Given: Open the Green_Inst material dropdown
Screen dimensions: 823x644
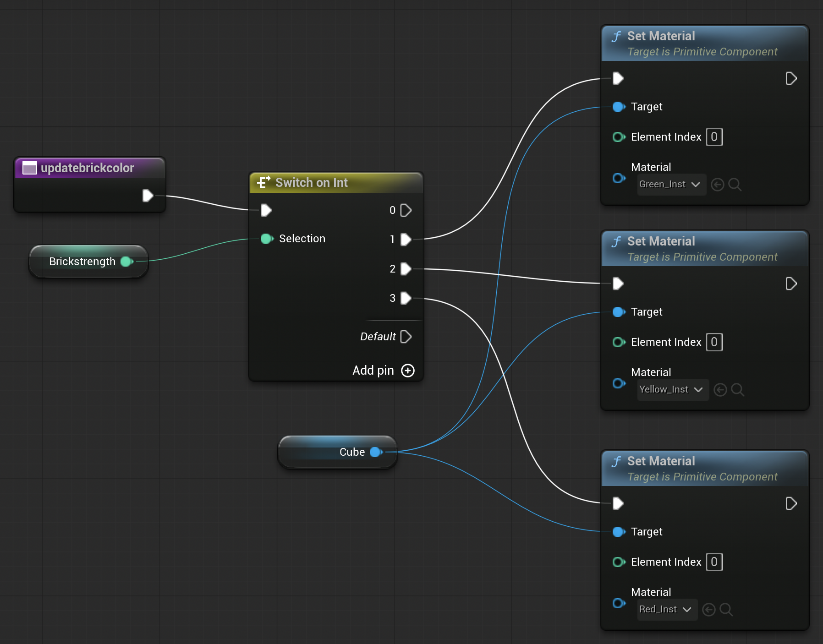Looking at the screenshot, I should pyautogui.click(x=671, y=185).
